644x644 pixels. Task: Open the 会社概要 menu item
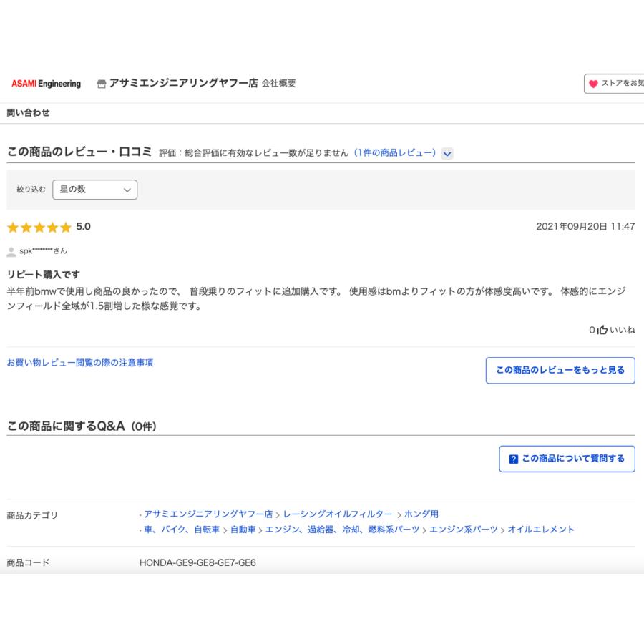pos(280,84)
